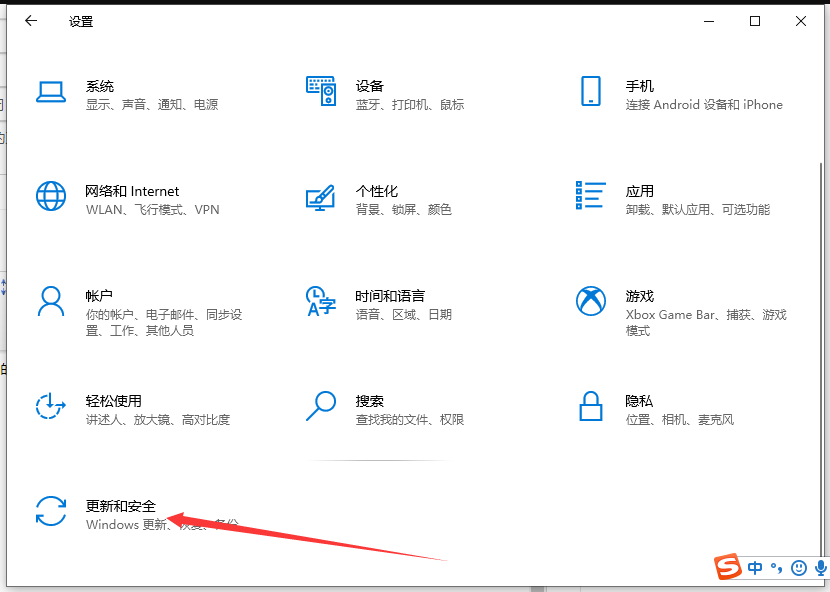
Task: Go back with the arrow button
Action: point(31,21)
